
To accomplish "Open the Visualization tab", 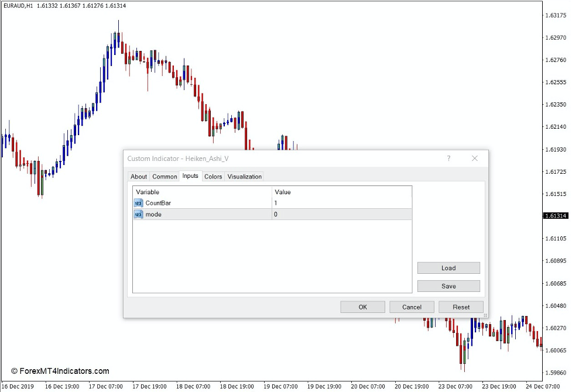I will (x=244, y=176).
